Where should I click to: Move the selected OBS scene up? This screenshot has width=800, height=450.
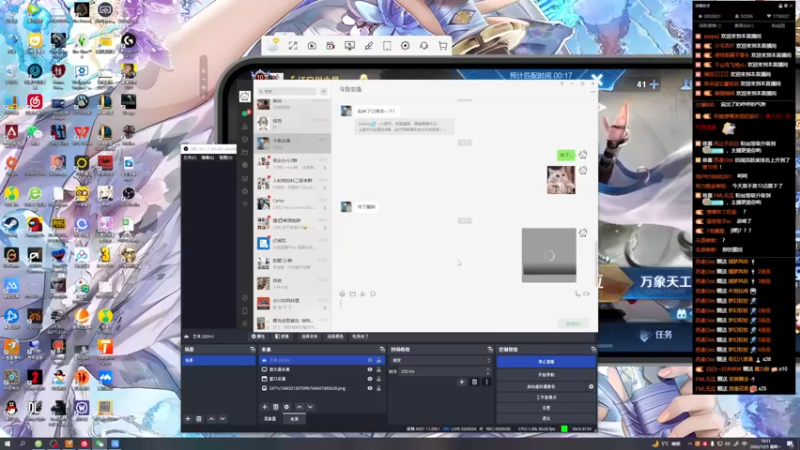coord(211,419)
